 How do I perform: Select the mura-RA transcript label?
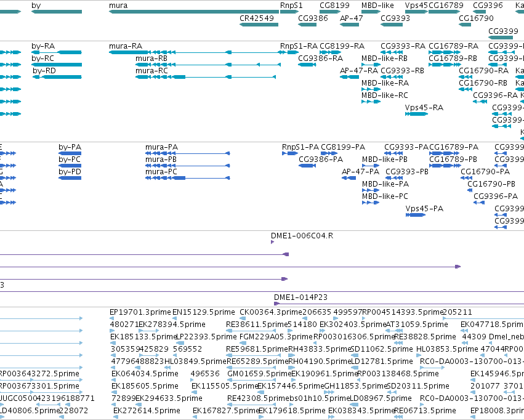click(126, 46)
